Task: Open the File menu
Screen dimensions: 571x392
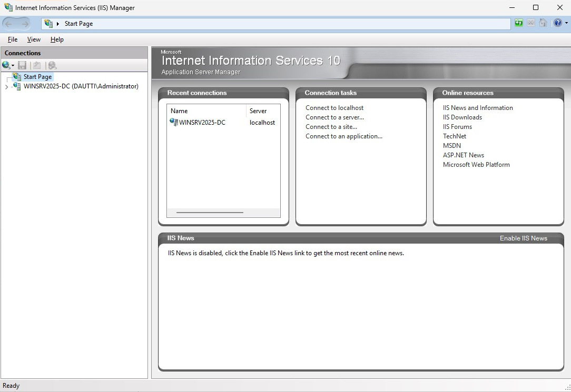Action: point(13,39)
